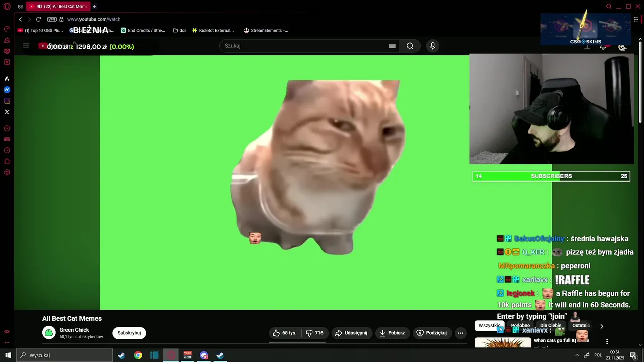Open the StreamElements bookmark

pos(266,30)
